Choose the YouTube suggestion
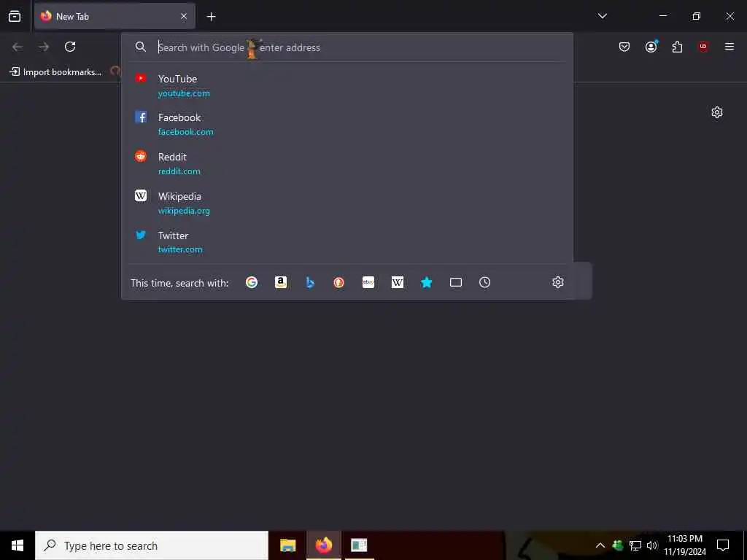Image resolution: width=747 pixels, height=560 pixels. click(x=347, y=86)
